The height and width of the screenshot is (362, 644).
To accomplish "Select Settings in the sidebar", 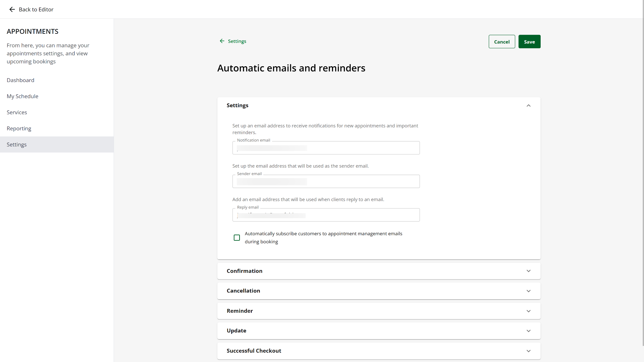I will 17,144.
